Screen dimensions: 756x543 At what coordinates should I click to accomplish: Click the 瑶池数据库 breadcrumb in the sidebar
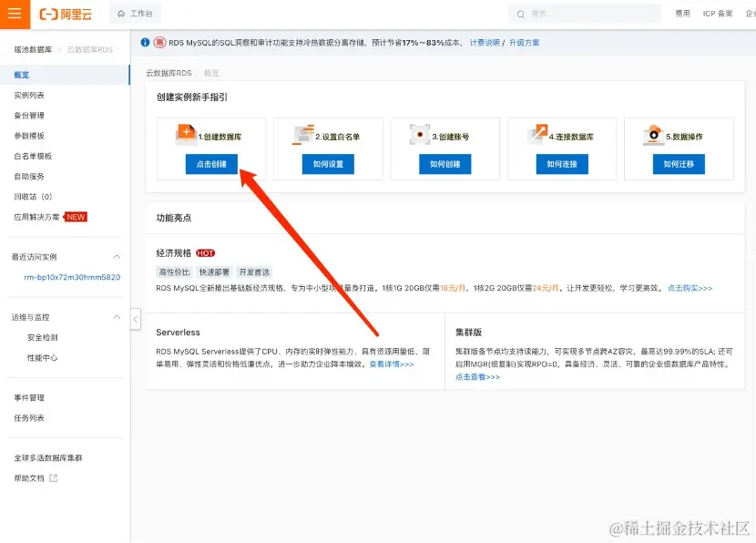pyautogui.click(x=33, y=49)
